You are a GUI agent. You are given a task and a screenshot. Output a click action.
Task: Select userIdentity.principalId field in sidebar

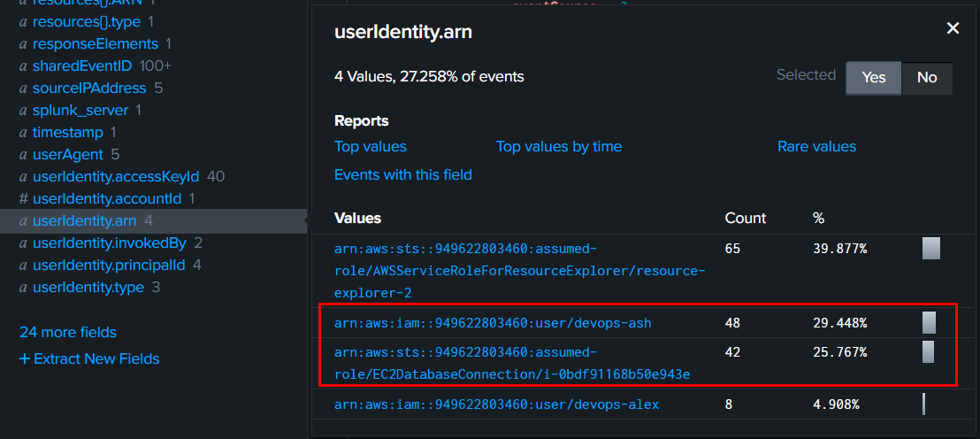(108, 265)
